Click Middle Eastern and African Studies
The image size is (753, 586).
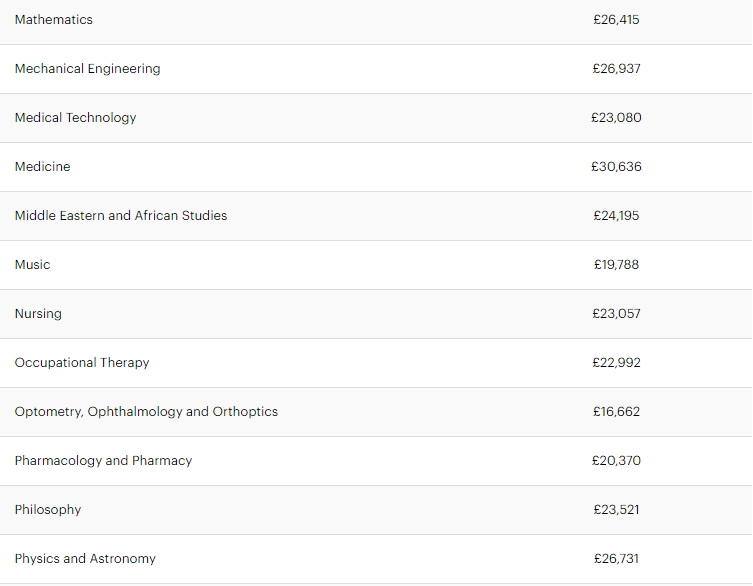(x=121, y=216)
